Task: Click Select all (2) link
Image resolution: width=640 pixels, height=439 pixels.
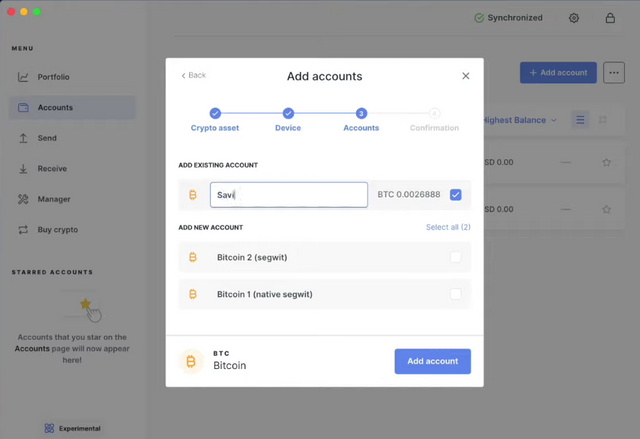Action: 448,227
